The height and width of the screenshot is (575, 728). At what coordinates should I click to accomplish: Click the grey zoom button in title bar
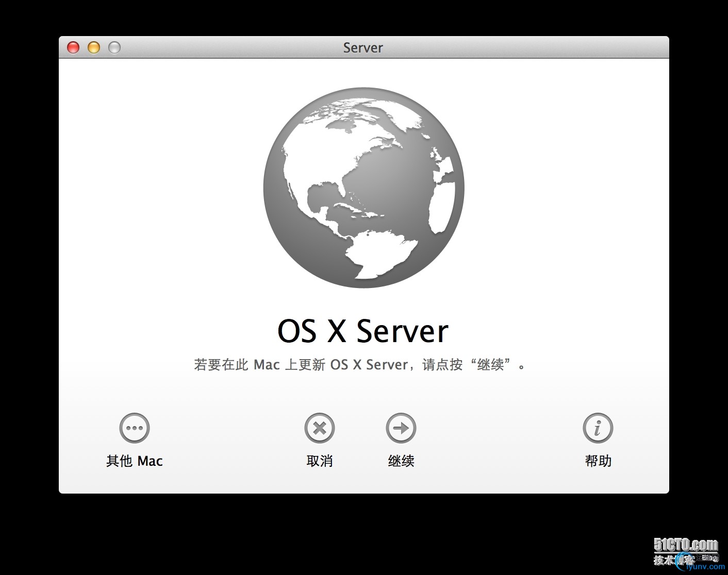(114, 47)
